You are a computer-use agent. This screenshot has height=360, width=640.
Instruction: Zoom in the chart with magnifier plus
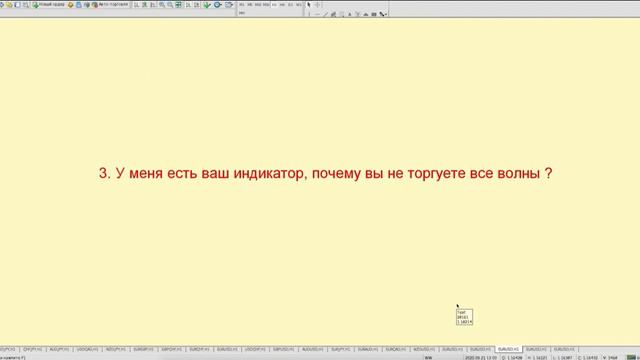pyautogui.click(x=162, y=5)
